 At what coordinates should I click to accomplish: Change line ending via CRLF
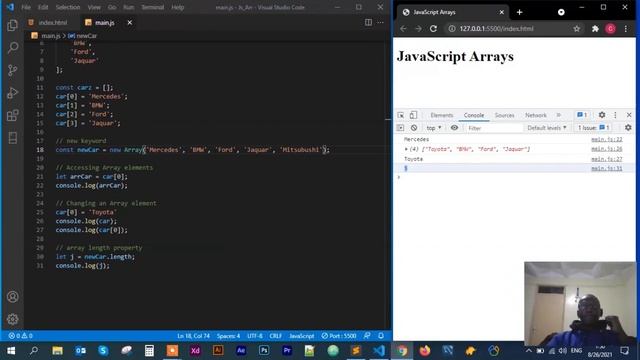[276, 336]
